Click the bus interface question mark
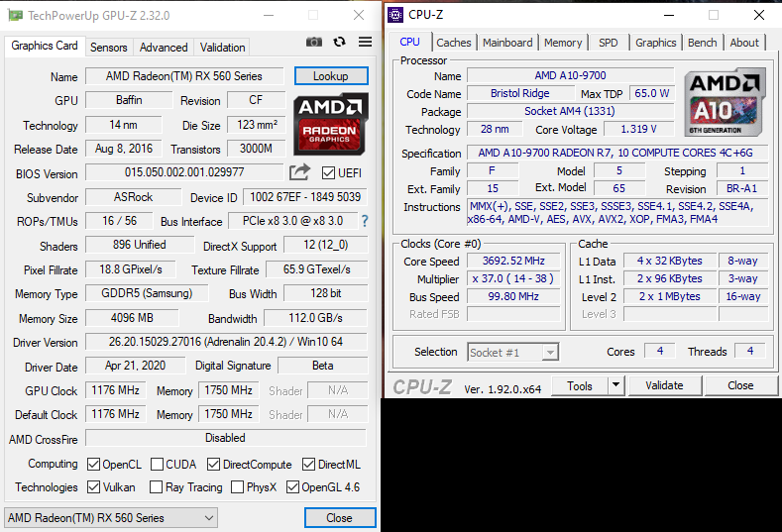782x532 pixels. pyautogui.click(x=365, y=221)
